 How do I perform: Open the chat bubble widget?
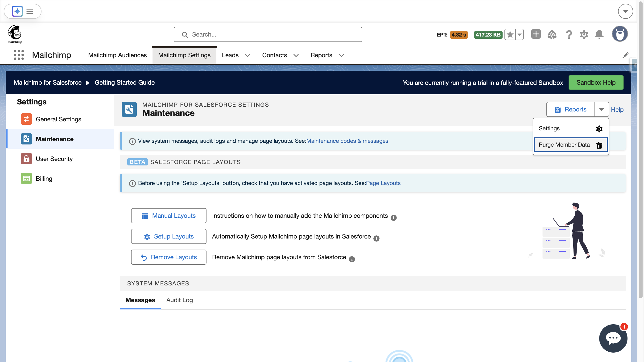(x=613, y=338)
